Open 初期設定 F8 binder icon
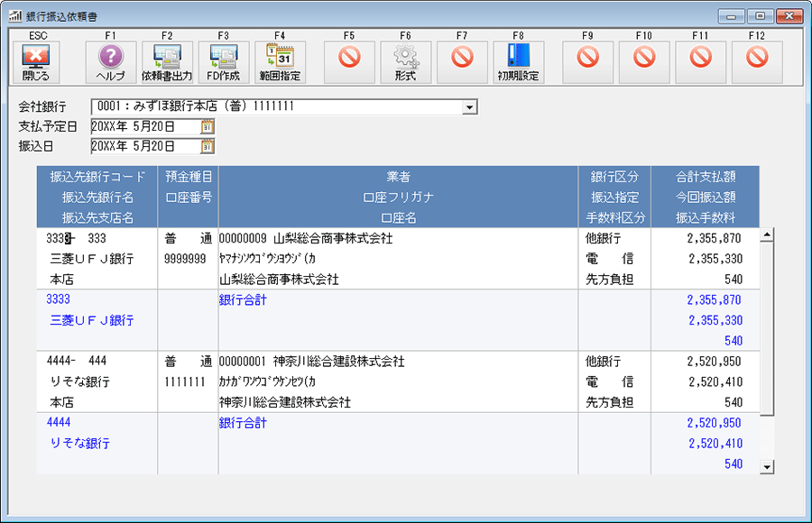Screen dimensions: 812x523 coord(519,62)
